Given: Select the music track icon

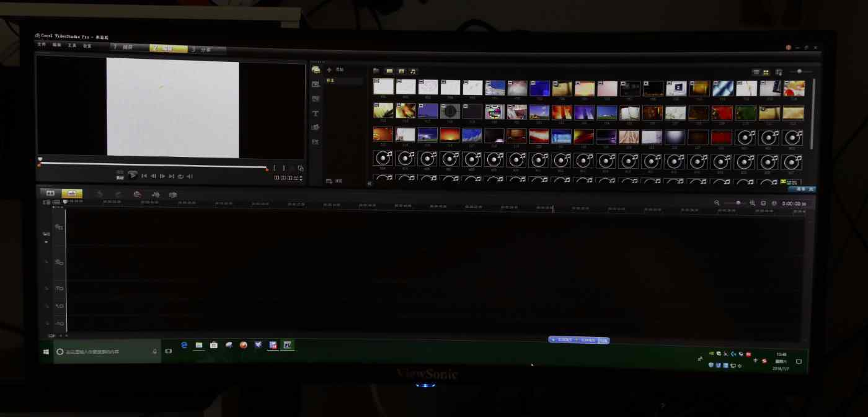Looking at the screenshot, I should click(x=59, y=323).
